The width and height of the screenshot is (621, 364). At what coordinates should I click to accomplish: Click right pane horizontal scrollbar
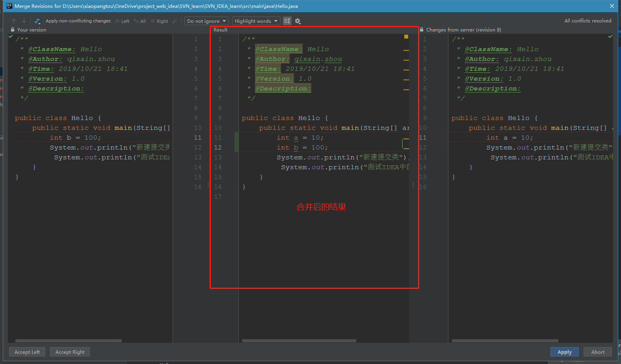[x=505, y=341]
